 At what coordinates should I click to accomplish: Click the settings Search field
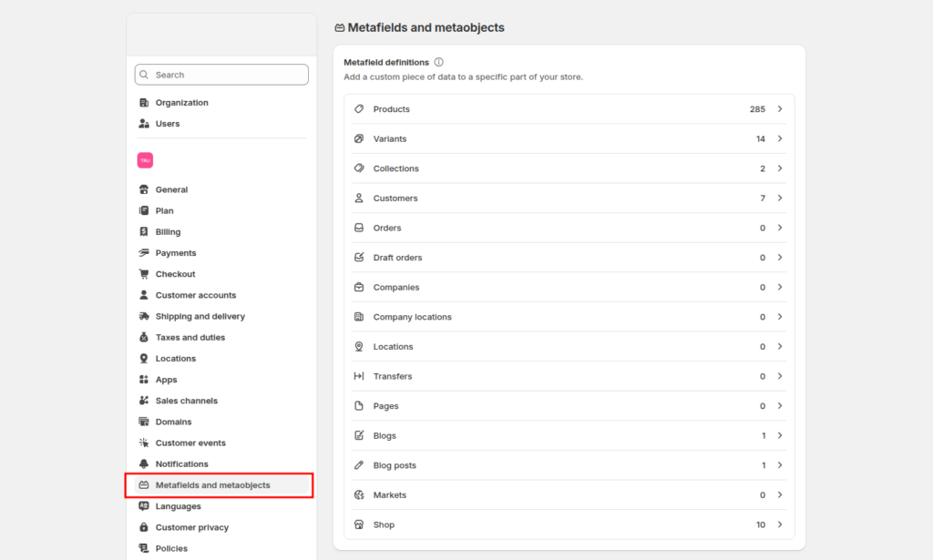[x=221, y=75]
